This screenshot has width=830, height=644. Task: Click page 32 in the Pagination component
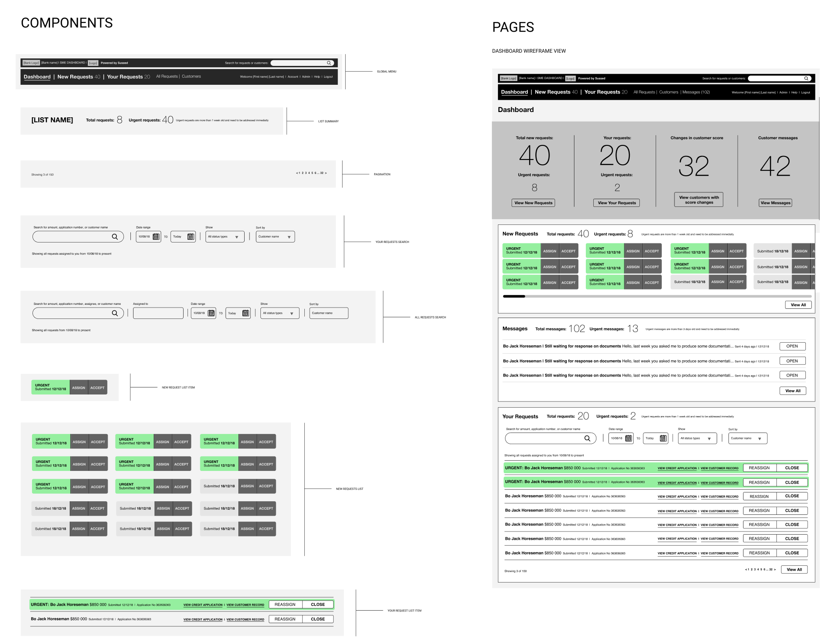coord(321,173)
